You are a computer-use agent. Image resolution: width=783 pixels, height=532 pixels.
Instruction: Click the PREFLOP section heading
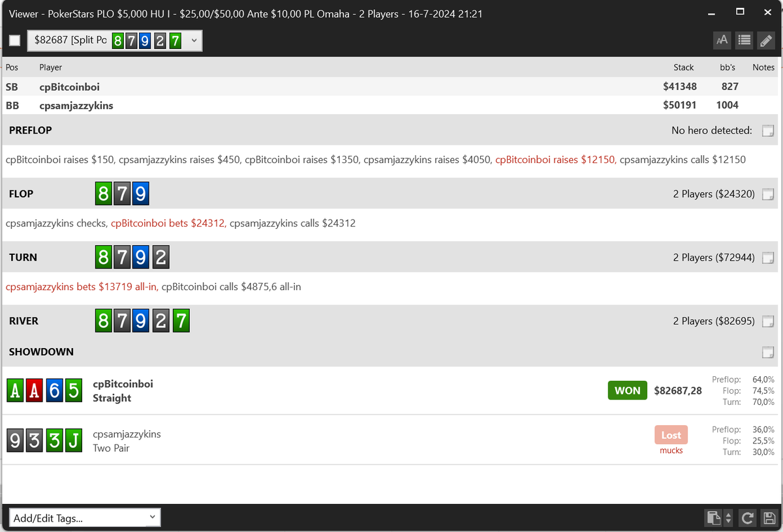30,130
